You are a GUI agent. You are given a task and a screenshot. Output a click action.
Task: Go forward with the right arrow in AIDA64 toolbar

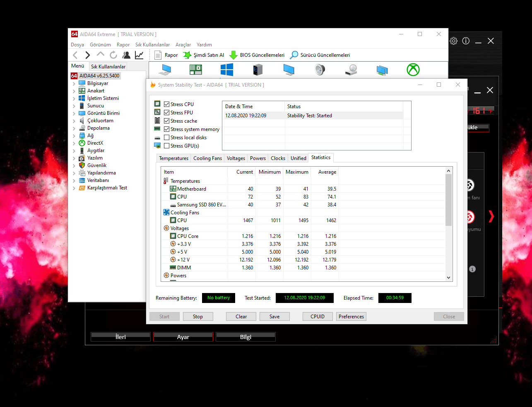pos(87,55)
